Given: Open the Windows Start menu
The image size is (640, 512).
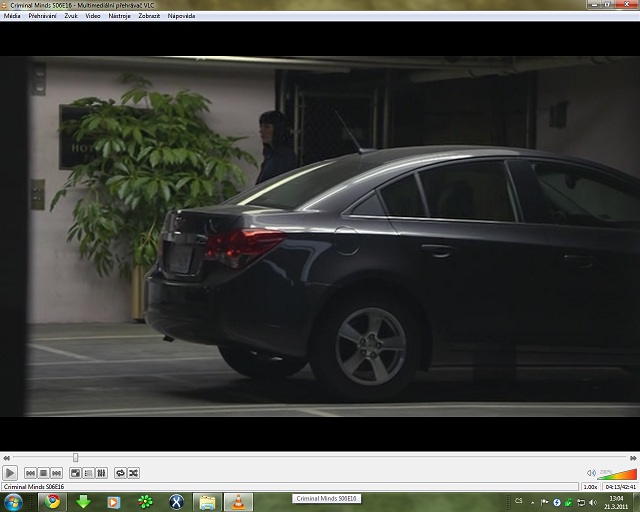Looking at the screenshot, I should click(13, 502).
